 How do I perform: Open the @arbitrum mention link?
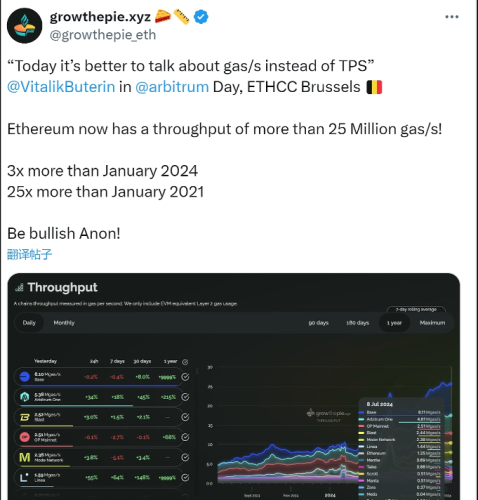172,87
